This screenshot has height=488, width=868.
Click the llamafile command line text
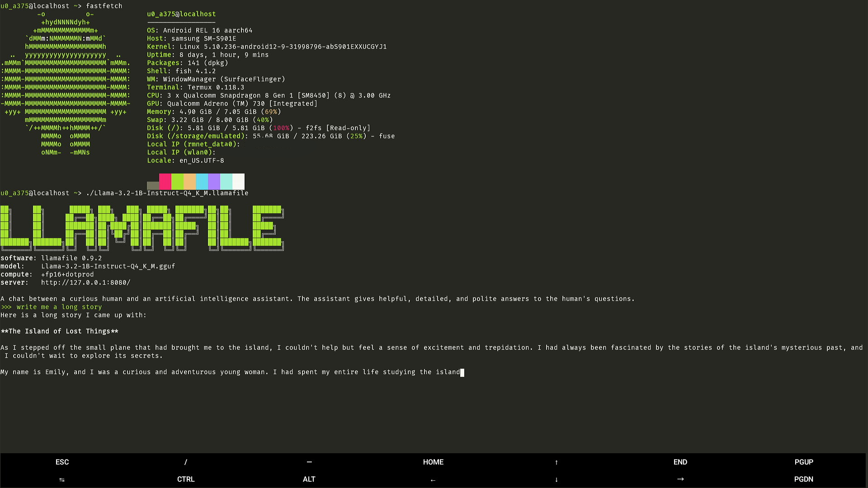(x=167, y=193)
